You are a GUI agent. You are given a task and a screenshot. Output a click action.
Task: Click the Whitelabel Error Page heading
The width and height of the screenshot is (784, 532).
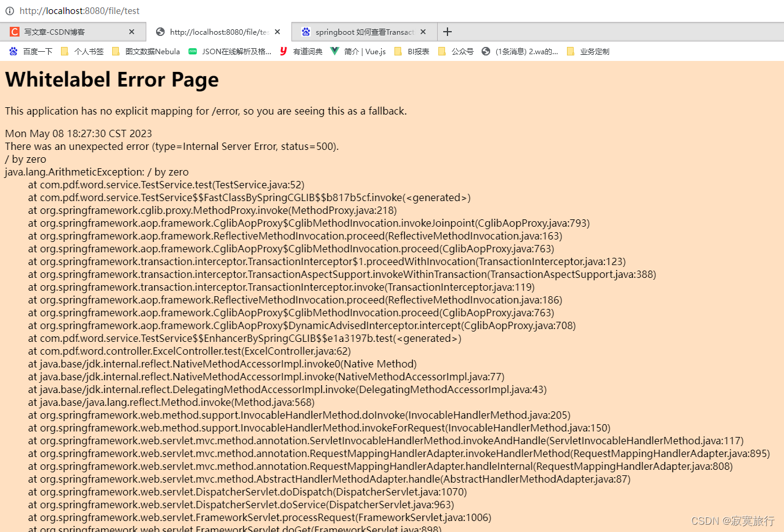[112, 80]
